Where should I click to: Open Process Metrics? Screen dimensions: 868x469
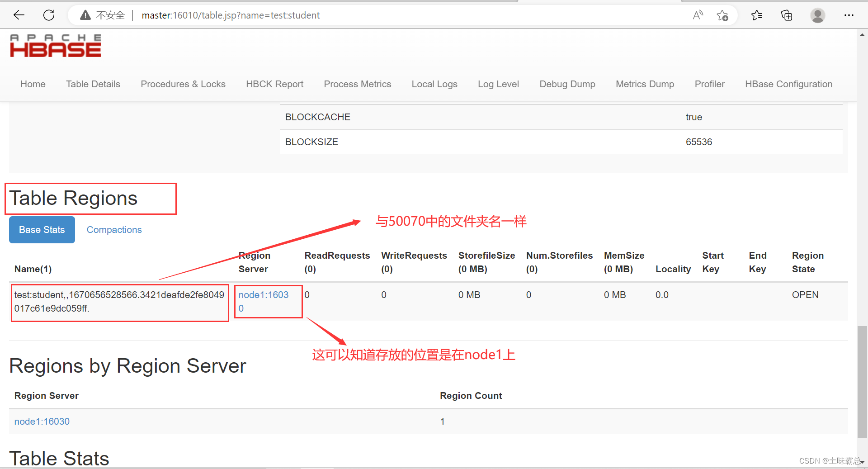point(357,84)
